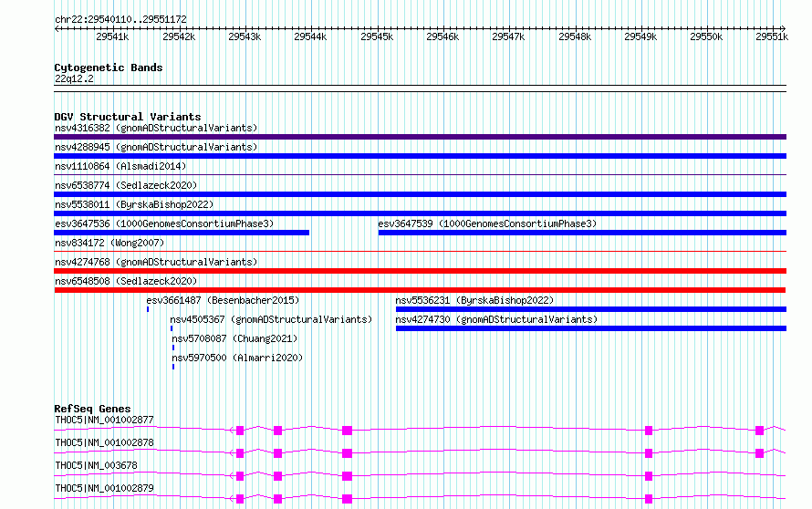The height and width of the screenshot is (509, 812).
Task: Click last exon of THOC5|NM_001002877 near 29551k
Action: click(760, 431)
